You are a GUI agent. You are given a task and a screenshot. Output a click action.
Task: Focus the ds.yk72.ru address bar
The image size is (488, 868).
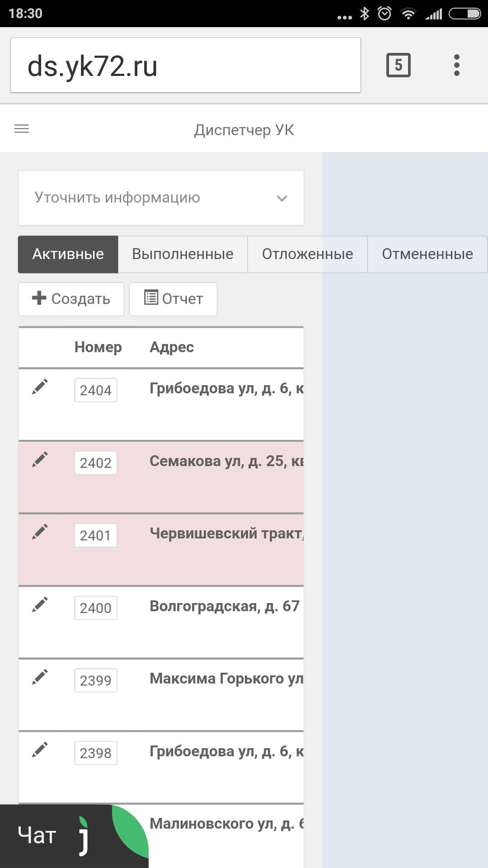coord(185,66)
